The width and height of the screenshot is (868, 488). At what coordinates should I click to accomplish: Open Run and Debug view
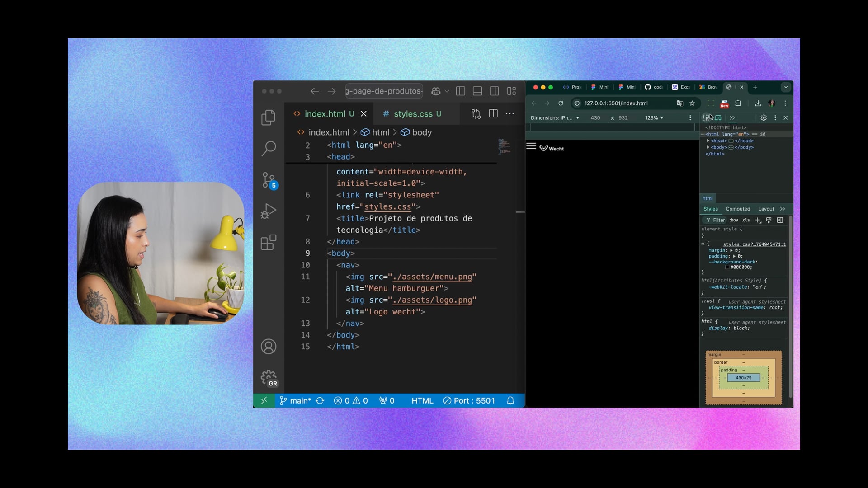pyautogui.click(x=268, y=211)
